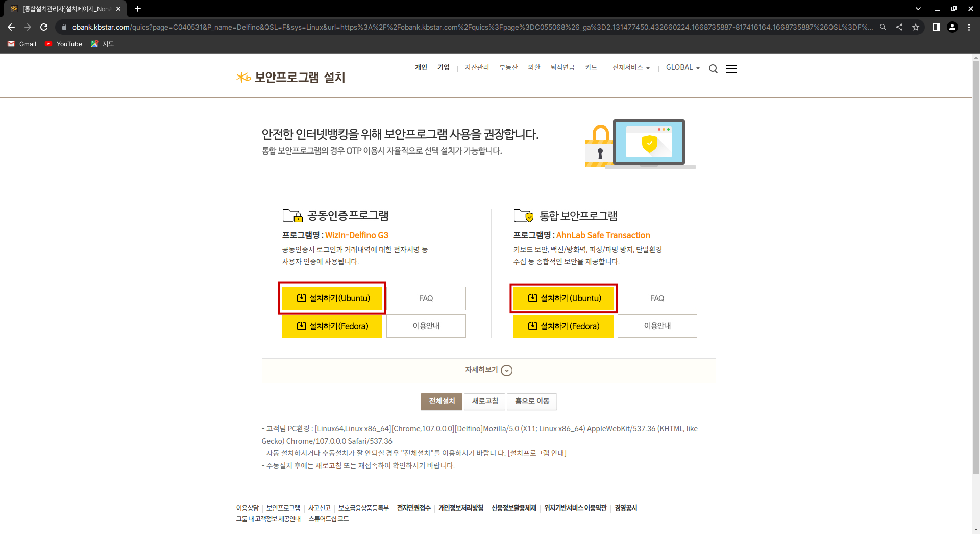Screen dimensions: 980x534
Task: Click the KB star logo icon
Action: click(x=243, y=77)
